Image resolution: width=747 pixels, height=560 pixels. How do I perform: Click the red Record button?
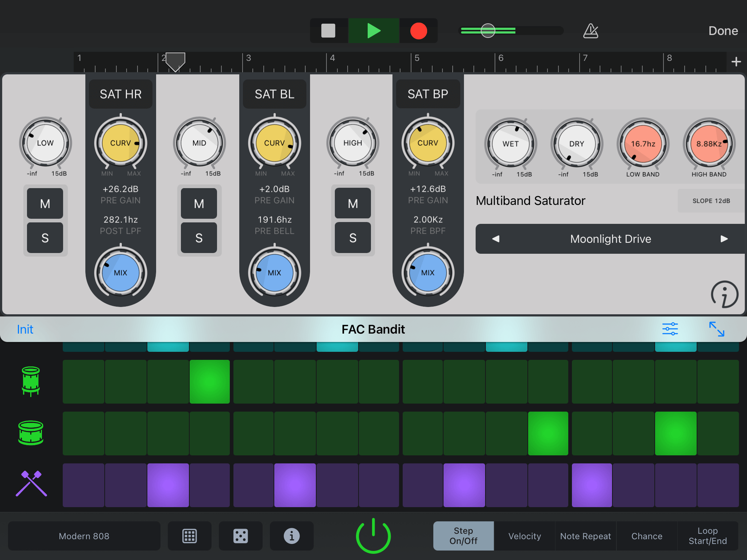tap(419, 31)
